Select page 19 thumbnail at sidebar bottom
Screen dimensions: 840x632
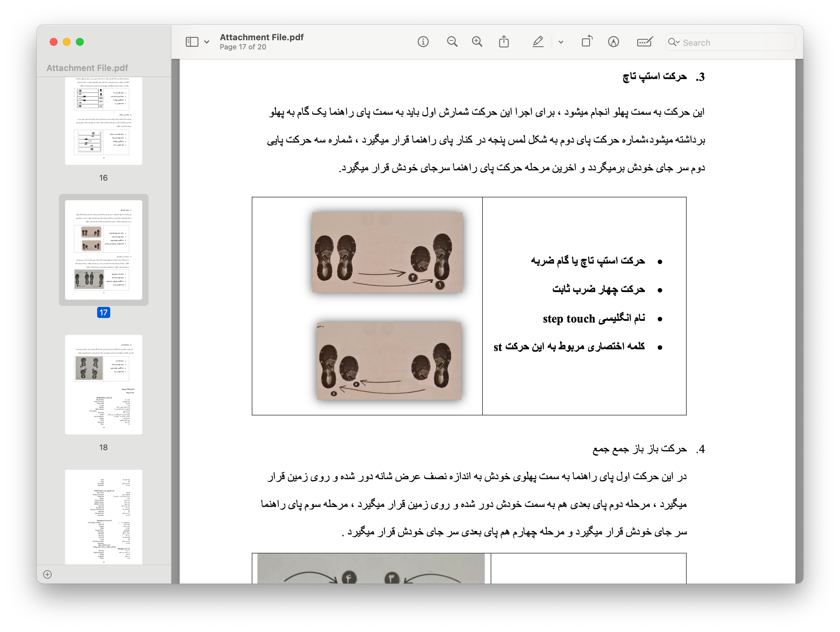[104, 517]
